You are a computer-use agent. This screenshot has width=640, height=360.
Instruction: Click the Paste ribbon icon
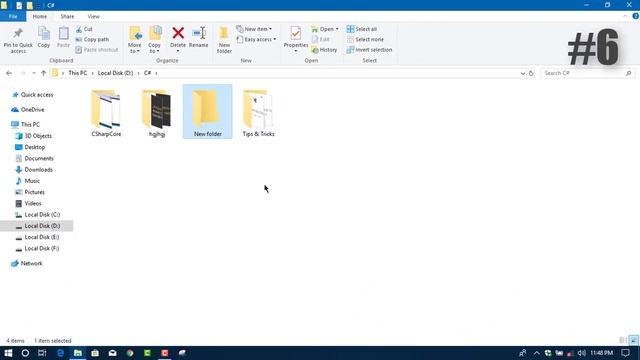pos(63,33)
